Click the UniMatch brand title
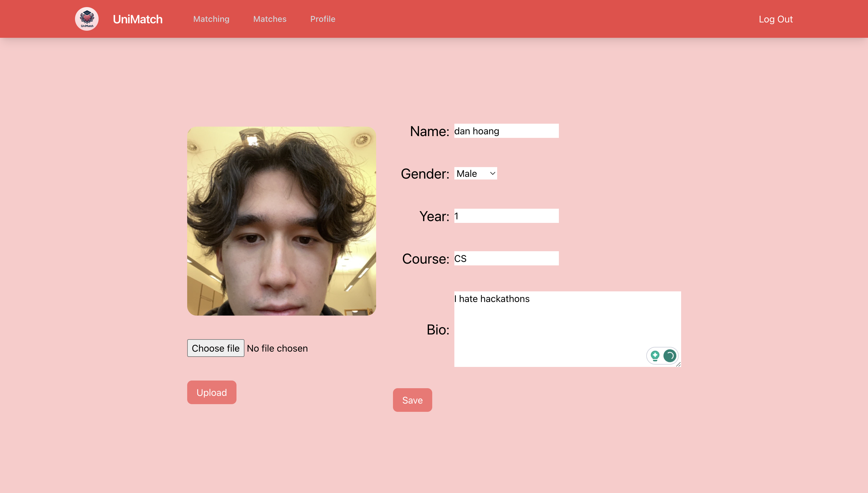Image resolution: width=868 pixels, height=493 pixels. pyautogui.click(x=138, y=19)
